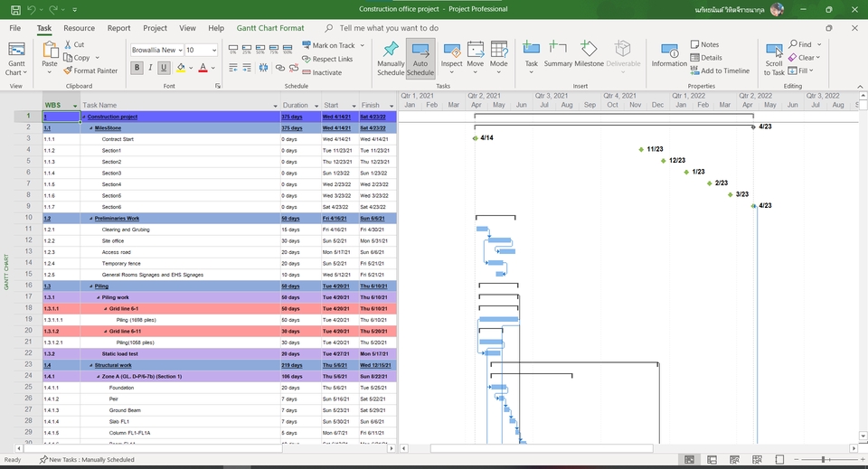Open Gantt Chart Format tab
The width and height of the screenshot is (868, 469).
270,28
